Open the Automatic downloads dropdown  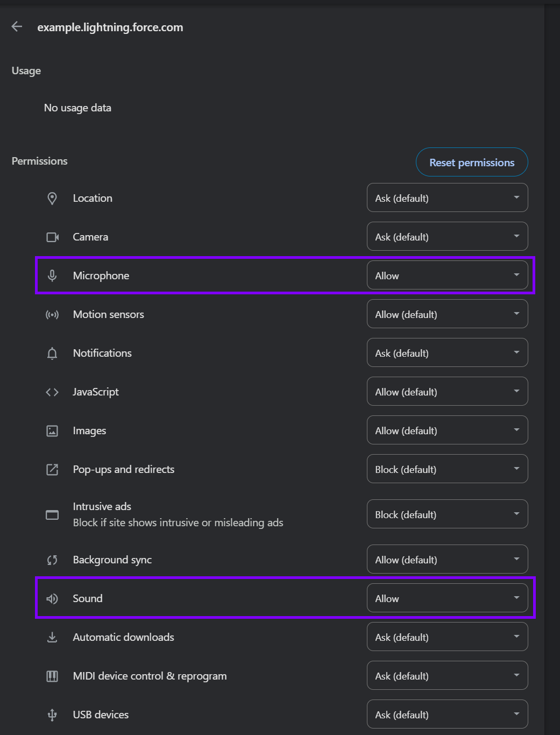click(447, 637)
